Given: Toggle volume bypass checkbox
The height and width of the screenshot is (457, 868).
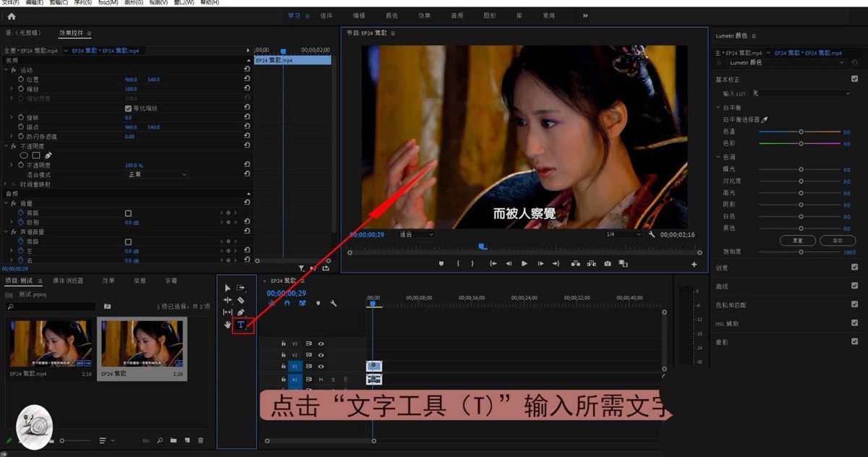Looking at the screenshot, I should tap(129, 213).
